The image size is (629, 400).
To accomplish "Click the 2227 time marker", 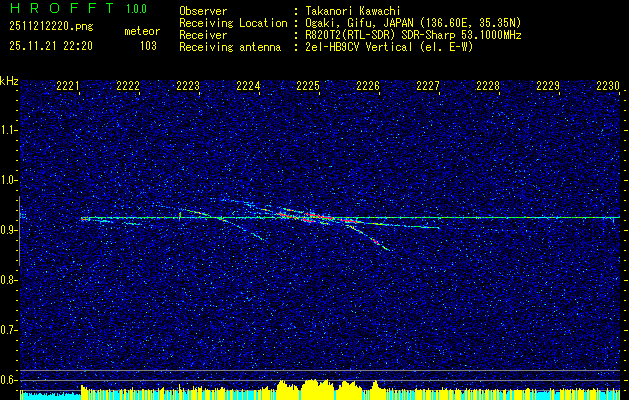I will (428, 86).
